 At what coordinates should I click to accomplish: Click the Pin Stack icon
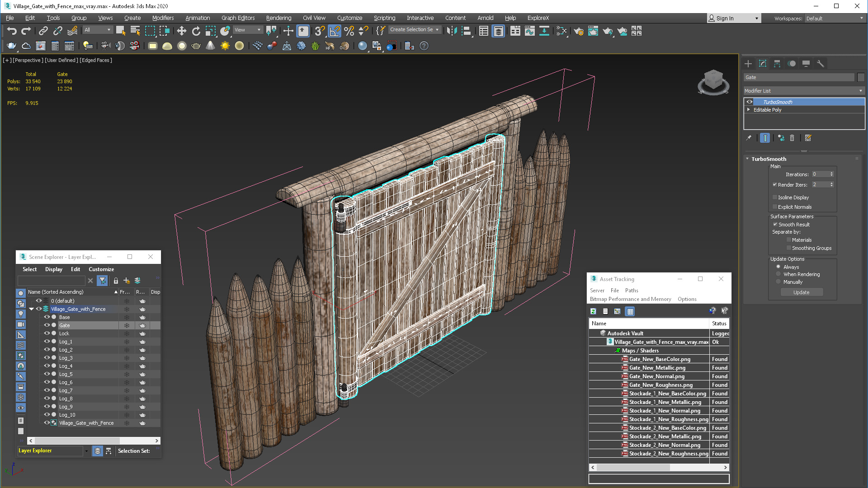coord(749,138)
